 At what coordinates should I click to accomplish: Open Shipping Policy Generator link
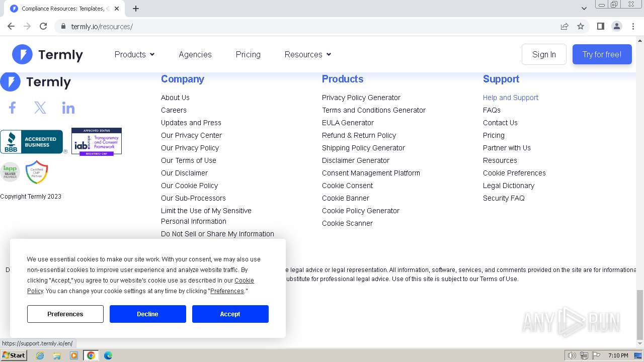(x=363, y=148)
